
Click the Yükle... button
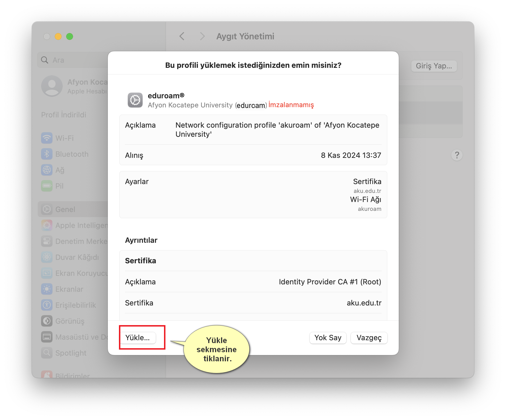point(138,338)
